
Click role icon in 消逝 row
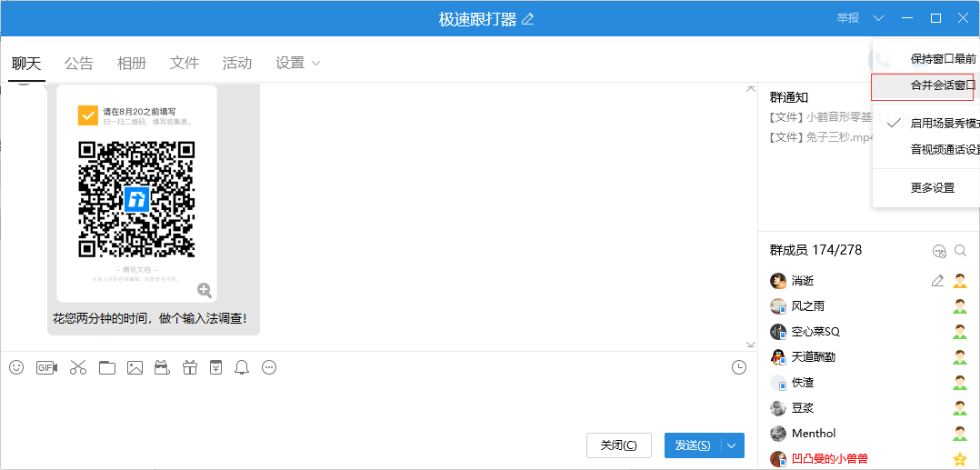[x=959, y=281]
